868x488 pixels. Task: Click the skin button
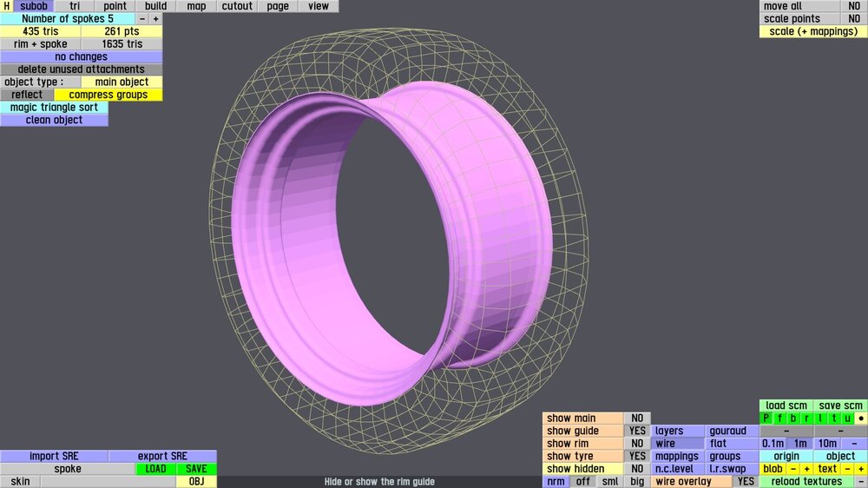point(21,481)
